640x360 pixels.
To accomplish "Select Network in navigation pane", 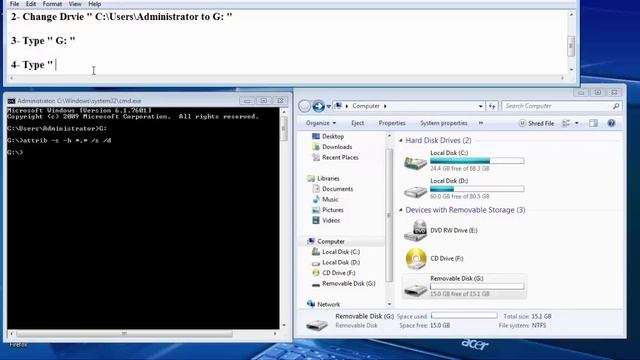I will pos(323,304).
